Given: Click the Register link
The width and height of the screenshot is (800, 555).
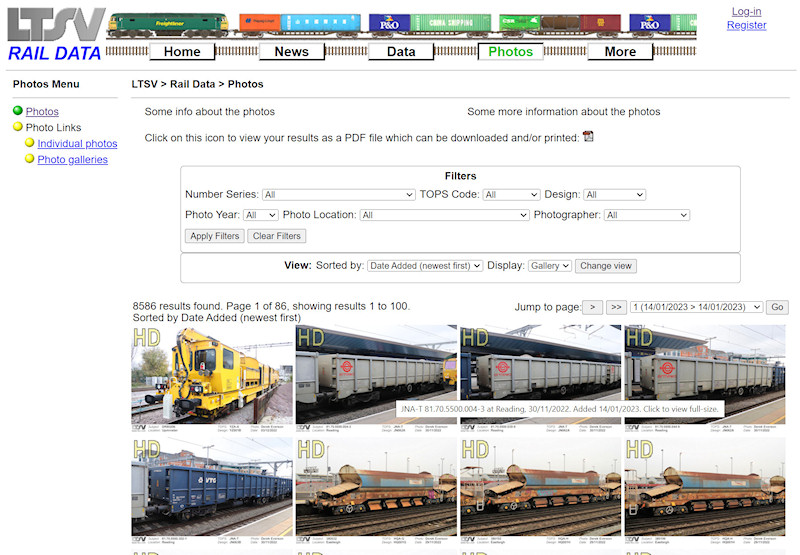Looking at the screenshot, I should click(x=746, y=25).
